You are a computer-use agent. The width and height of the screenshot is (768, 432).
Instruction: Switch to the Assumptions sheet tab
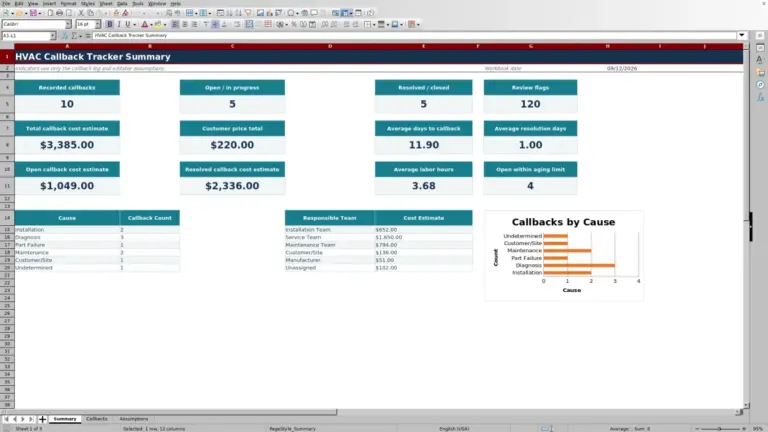click(x=134, y=419)
